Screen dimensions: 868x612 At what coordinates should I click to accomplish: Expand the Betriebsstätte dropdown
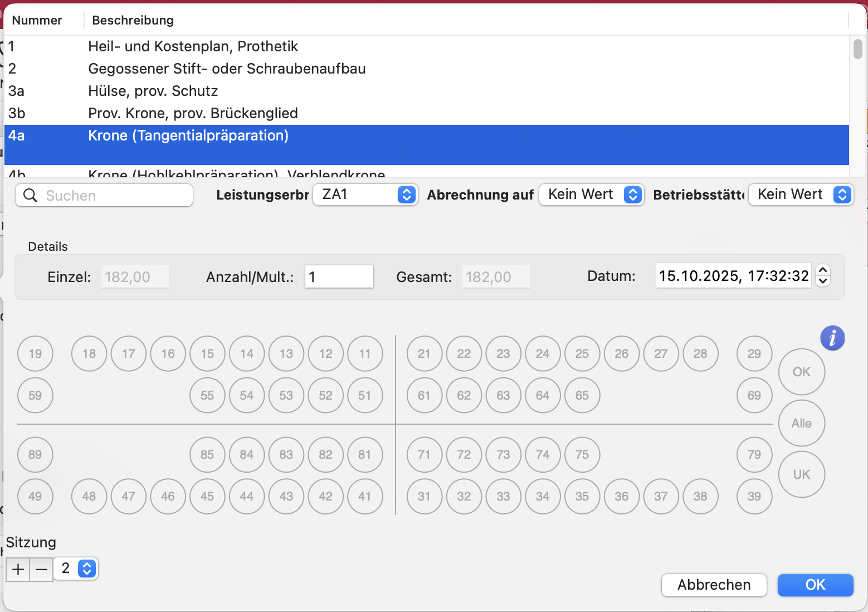(x=800, y=195)
